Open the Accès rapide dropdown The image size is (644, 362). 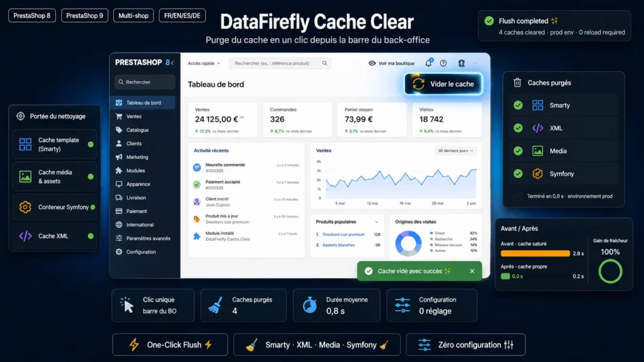coord(204,63)
